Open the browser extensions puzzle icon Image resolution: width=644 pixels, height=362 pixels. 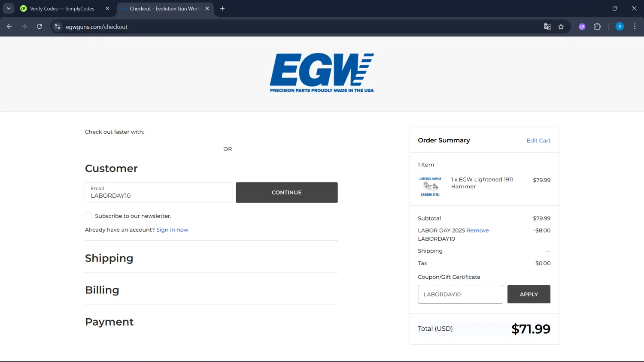pyautogui.click(x=597, y=27)
